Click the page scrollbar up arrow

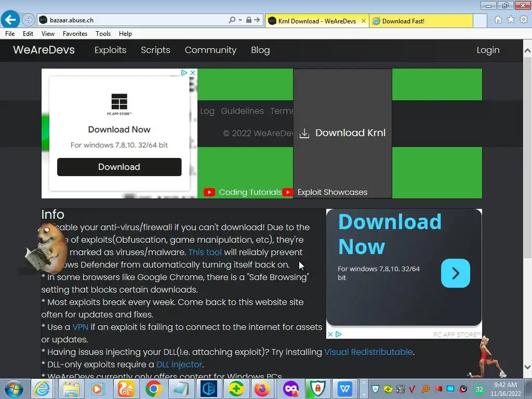click(527, 51)
